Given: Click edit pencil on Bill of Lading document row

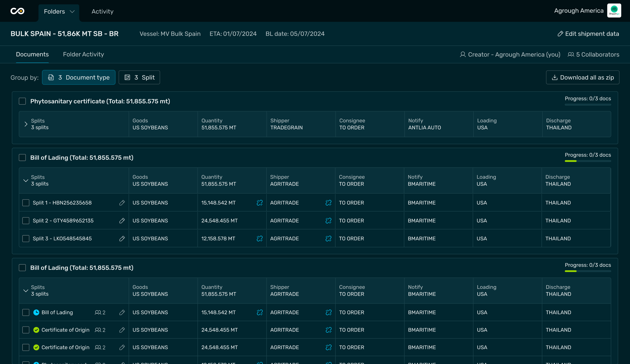Looking at the screenshot, I should tap(122, 312).
